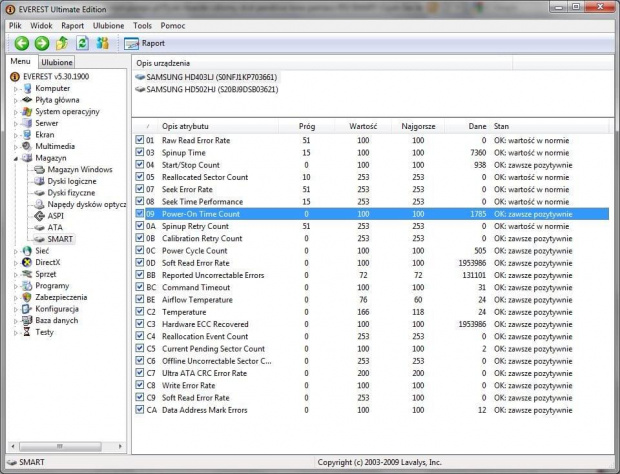Toggle the Power-On Time Count checkbox
Image resolution: width=620 pixels, height=474 pixels.
(140, 213)
